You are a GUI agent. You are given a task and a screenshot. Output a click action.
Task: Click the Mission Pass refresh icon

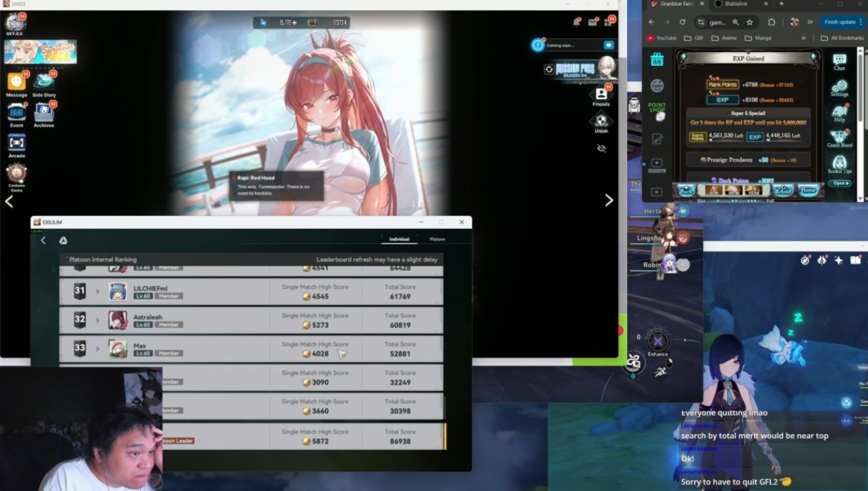point(549,69)
